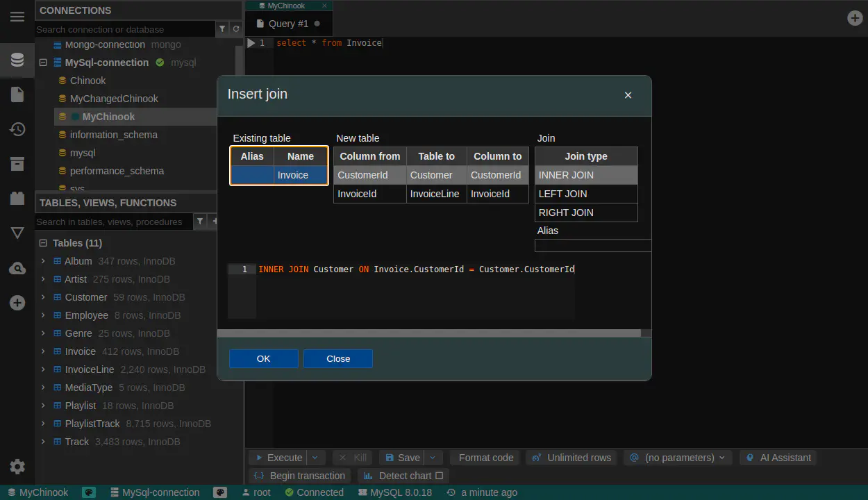Select the Customer 'Table to' cell
Image resolution: width=868 pixels, height=500 pixels.
436,175
